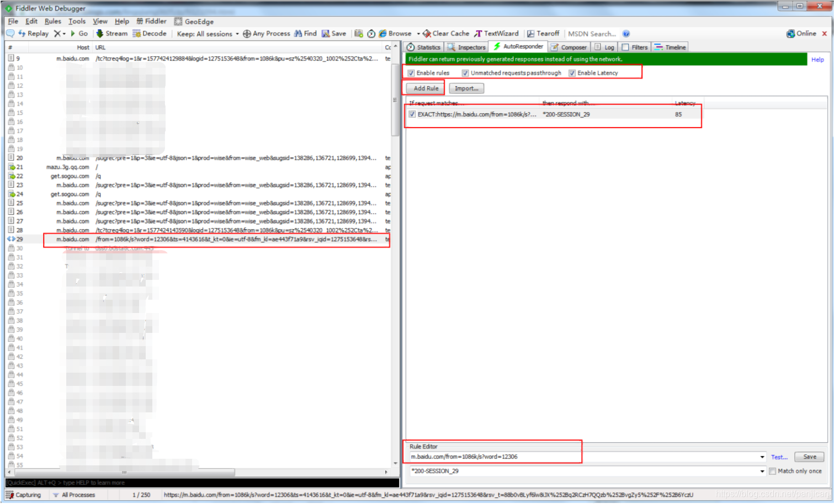
Task: Click the Replay toolbar button
Action: [x=34, y=34]
